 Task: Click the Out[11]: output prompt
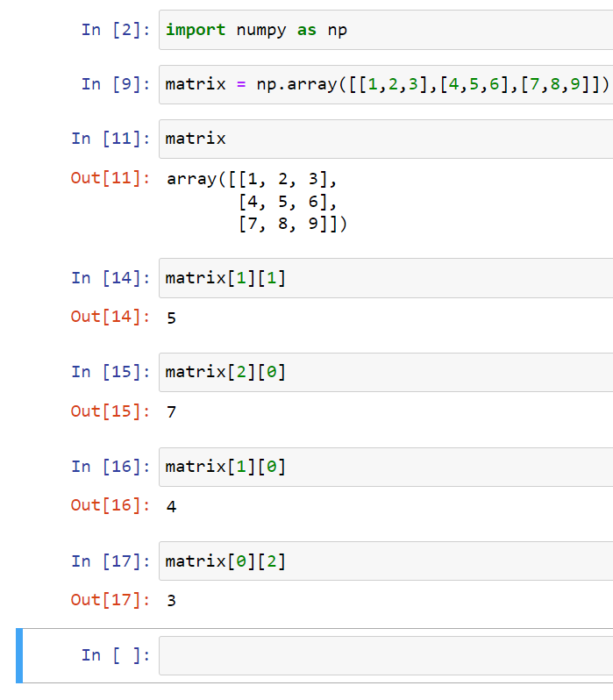tap(110, 179)
